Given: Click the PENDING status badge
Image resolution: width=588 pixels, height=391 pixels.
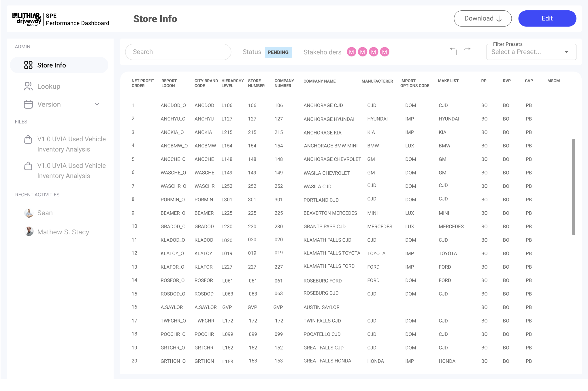Looking at the screenshot, I should (278, 52).
